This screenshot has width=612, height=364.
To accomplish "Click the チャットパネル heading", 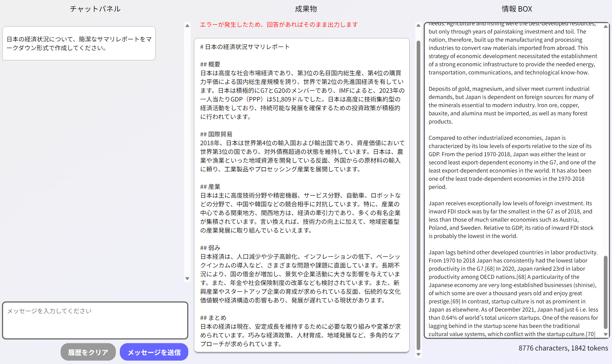I will point(95,9).
